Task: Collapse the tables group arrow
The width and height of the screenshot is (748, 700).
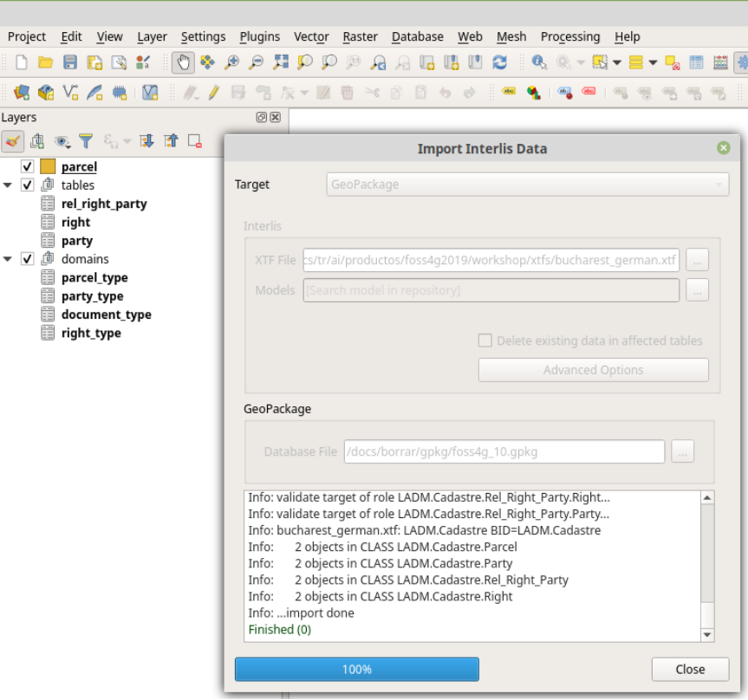Action: (7, 185)
